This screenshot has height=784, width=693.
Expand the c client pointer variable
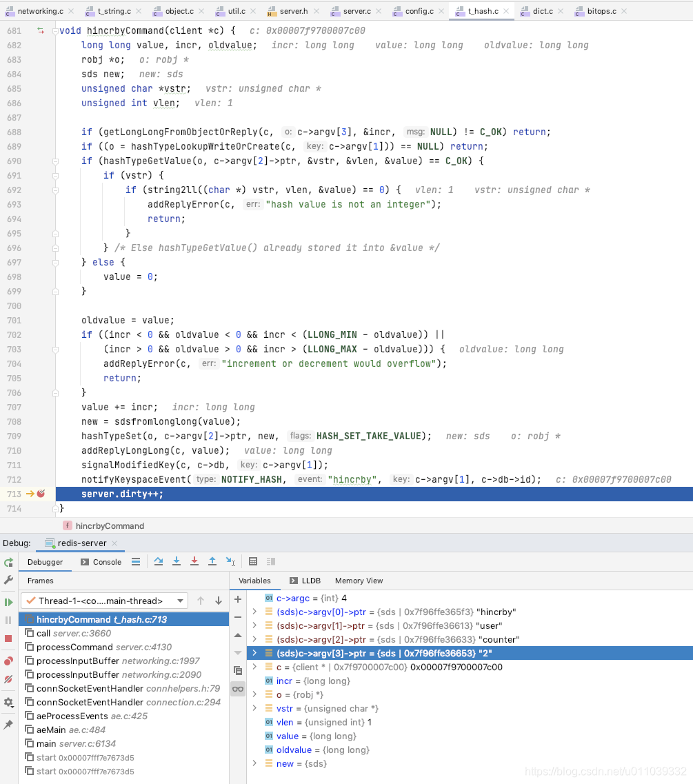[x=254, y=667]
